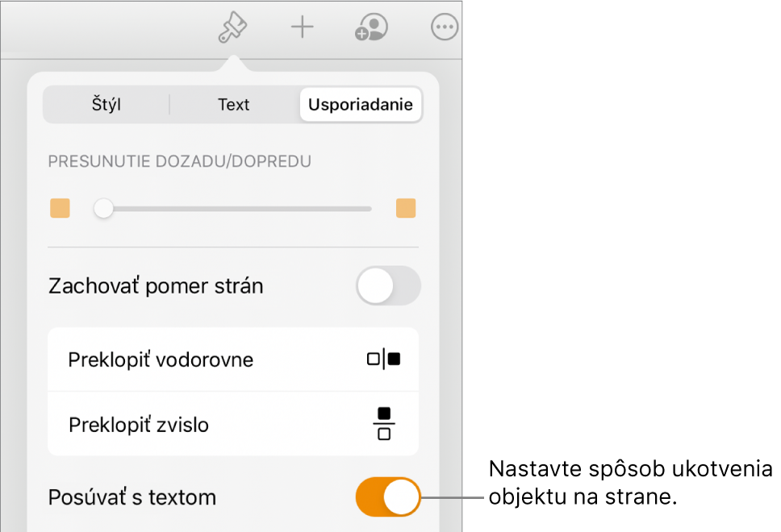Click the back/front slider handle
The width and height of the screenshot is (781, 532).
[x=103, y=209]
